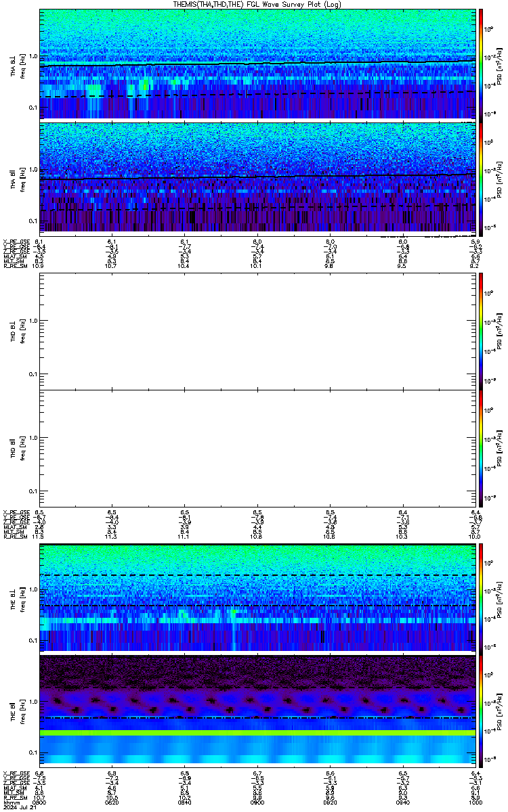The height and width of the screenshot is (812, 508).
Task: Click the 1.0 frequency tick of THE B∥
Action: tap(33, 702)
